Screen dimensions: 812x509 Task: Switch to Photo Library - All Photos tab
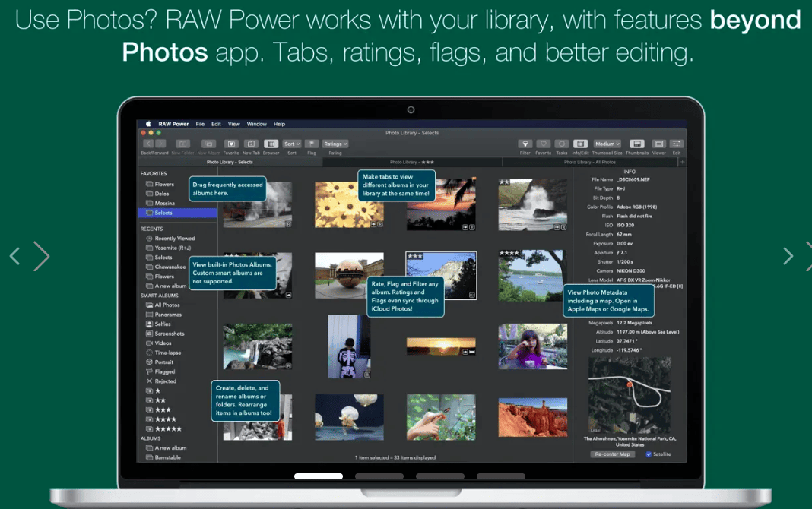pyautogui.click(x=590, y=162)
